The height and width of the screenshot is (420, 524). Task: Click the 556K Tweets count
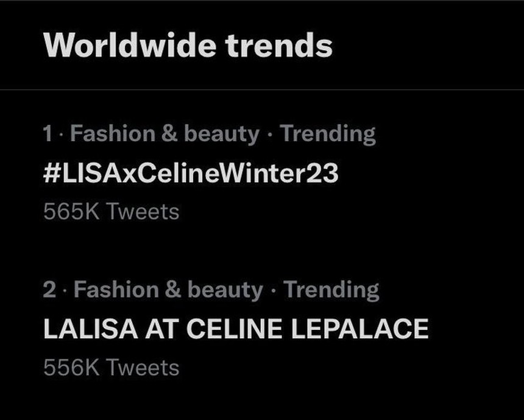(112, 368)
